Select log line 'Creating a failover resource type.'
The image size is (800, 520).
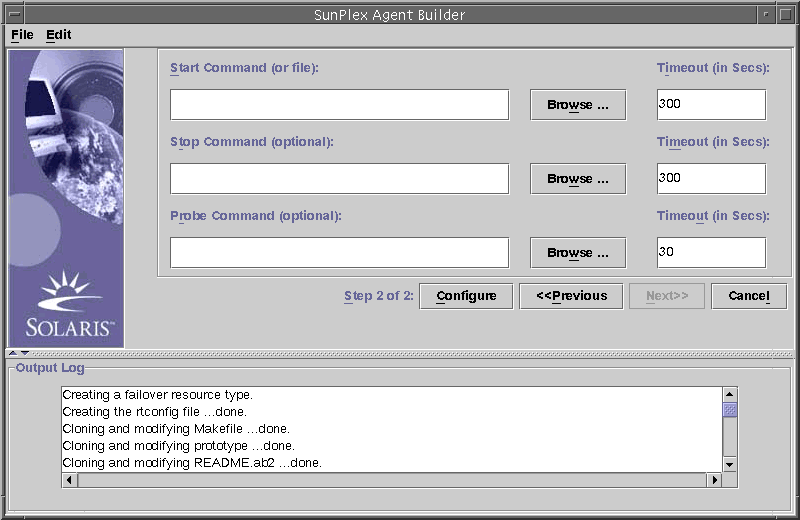click(x=158, y=395)
